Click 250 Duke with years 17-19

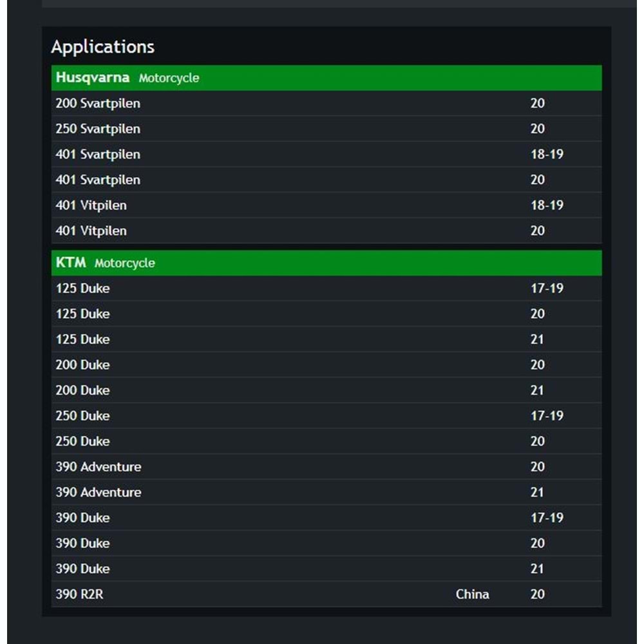click(x=82, y=416)
